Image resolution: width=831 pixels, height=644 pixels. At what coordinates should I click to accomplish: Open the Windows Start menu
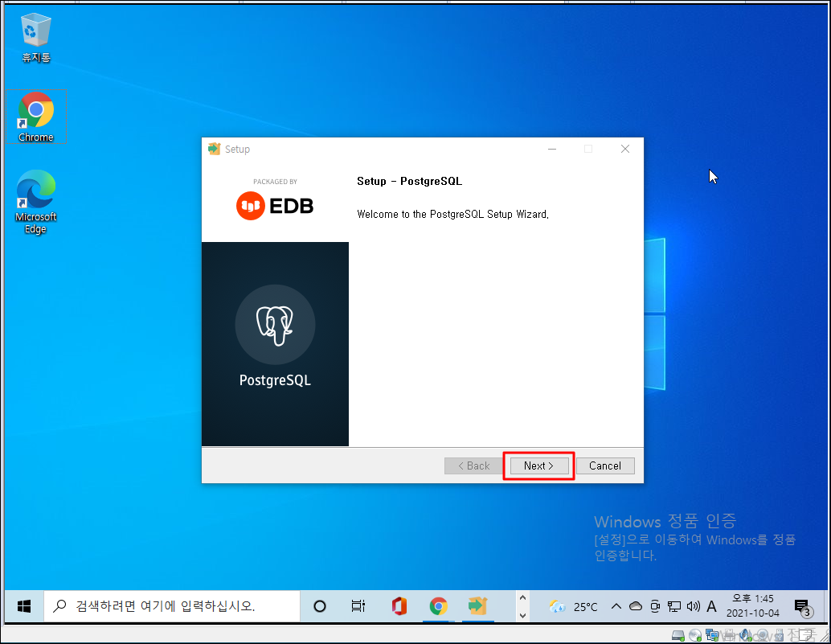24,606
